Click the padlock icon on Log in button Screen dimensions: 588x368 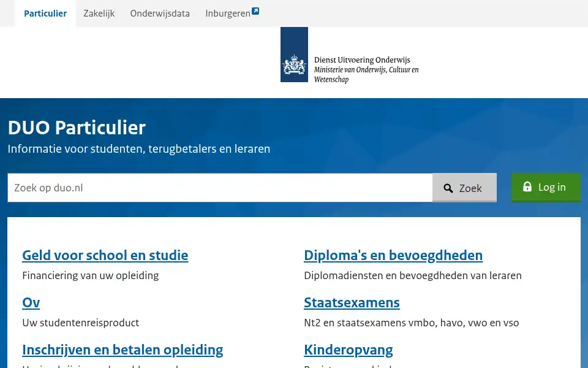tap(527, 186)
